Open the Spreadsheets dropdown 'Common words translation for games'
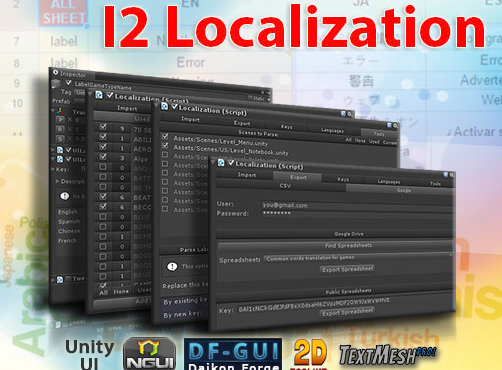 point(358,258)
